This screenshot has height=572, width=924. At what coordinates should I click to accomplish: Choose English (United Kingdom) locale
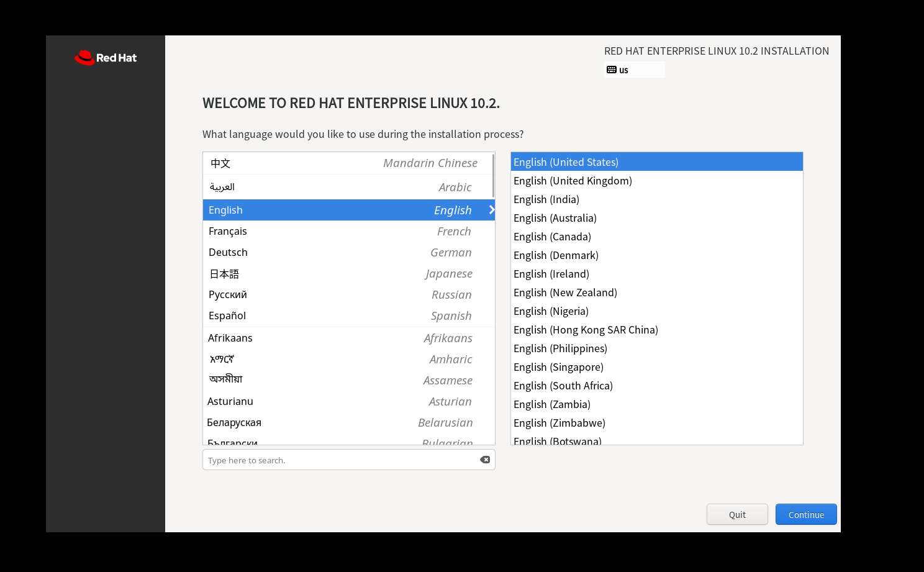coord(657,181)
